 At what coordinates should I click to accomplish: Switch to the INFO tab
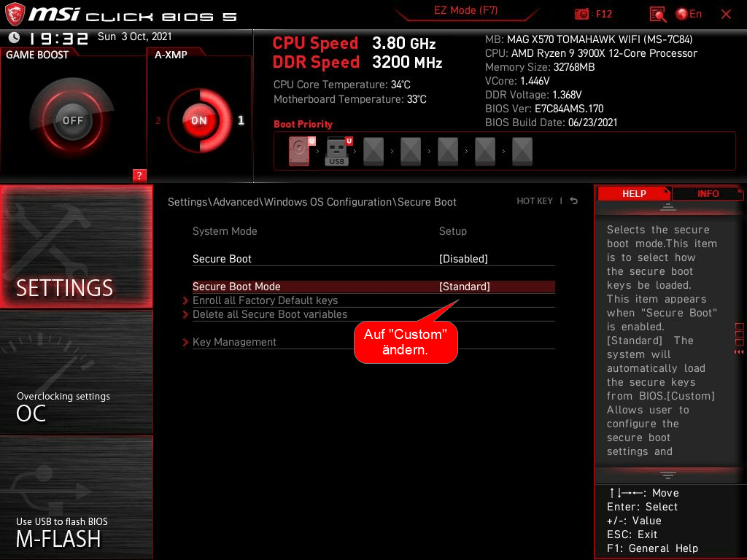708,193
